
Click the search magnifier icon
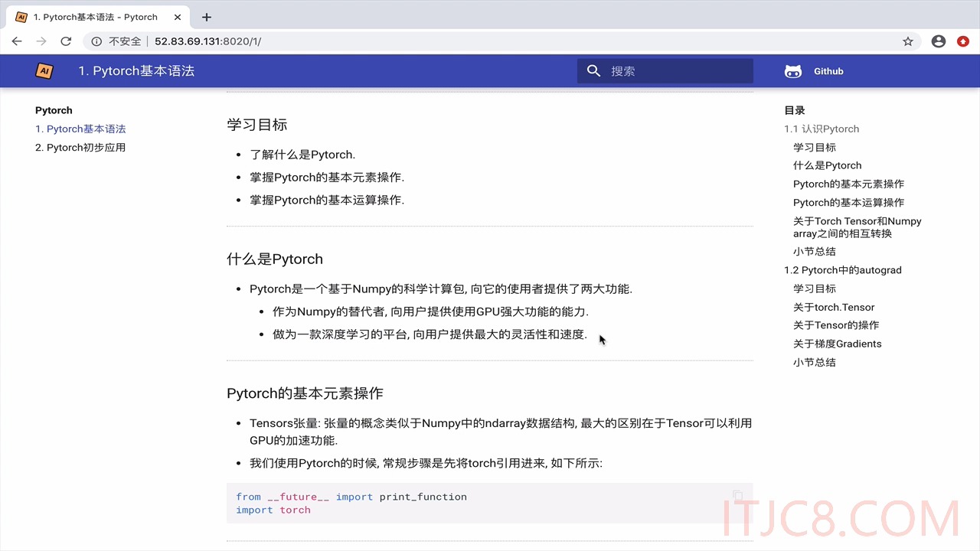click(x=594, y=71)
